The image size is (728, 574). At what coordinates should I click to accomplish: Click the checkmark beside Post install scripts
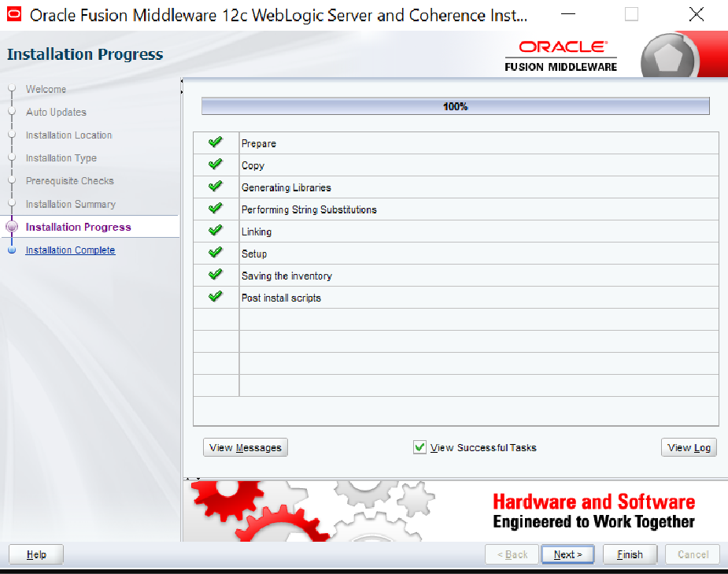pos(216,297)
